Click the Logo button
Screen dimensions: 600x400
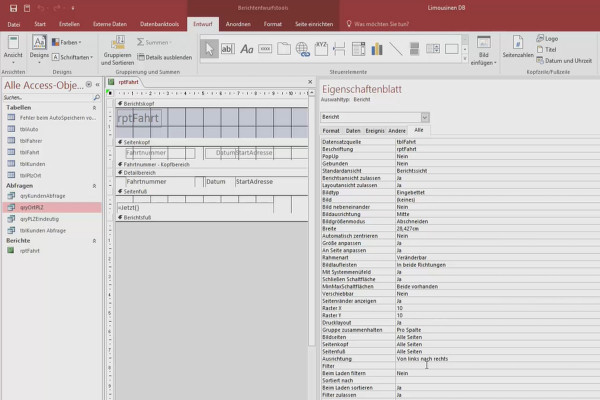click(x=547, y=38)
